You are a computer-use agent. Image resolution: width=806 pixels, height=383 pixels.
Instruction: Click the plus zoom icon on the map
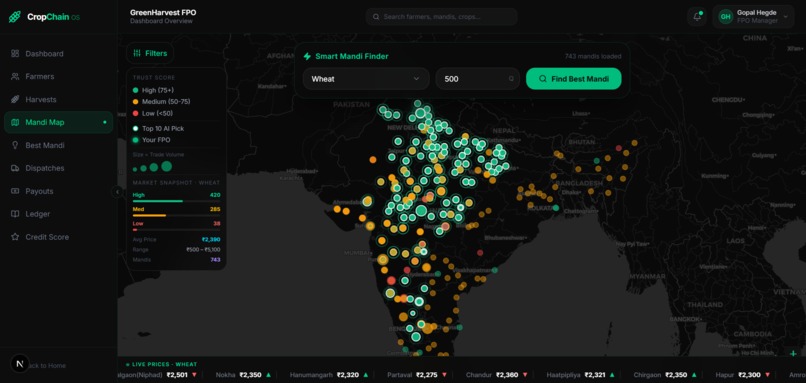793,353
